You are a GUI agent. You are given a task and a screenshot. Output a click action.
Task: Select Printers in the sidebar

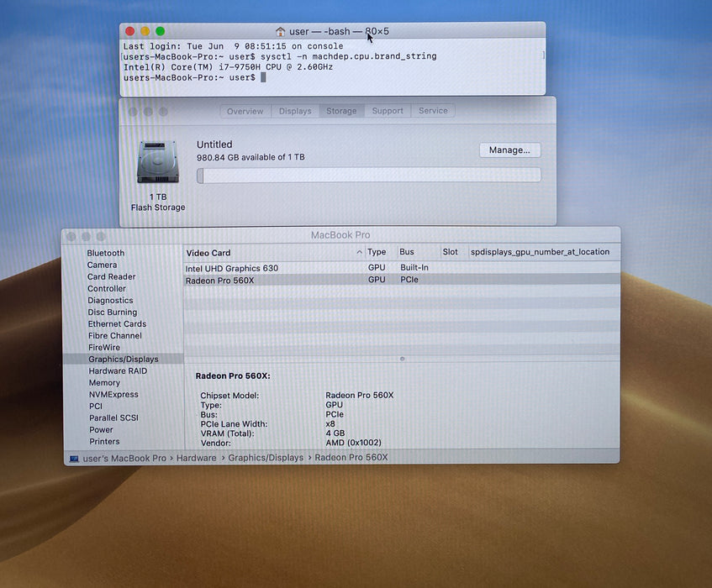click(104, 442)
